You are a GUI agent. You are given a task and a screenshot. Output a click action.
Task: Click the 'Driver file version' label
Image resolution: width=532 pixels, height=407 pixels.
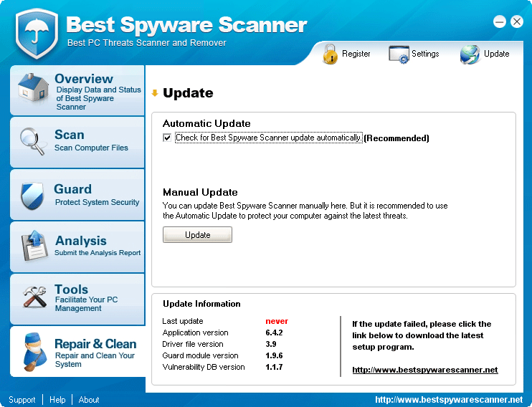[x=193, y=344]
